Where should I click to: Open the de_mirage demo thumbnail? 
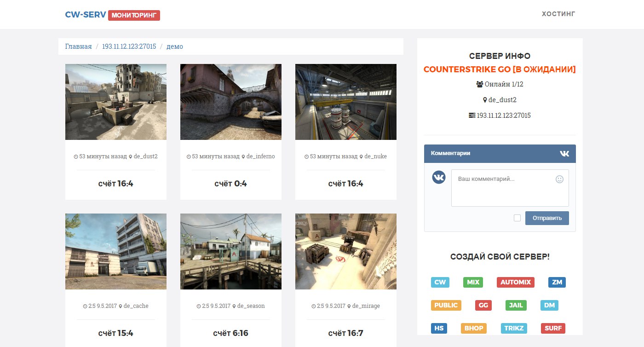coord(346,251)
